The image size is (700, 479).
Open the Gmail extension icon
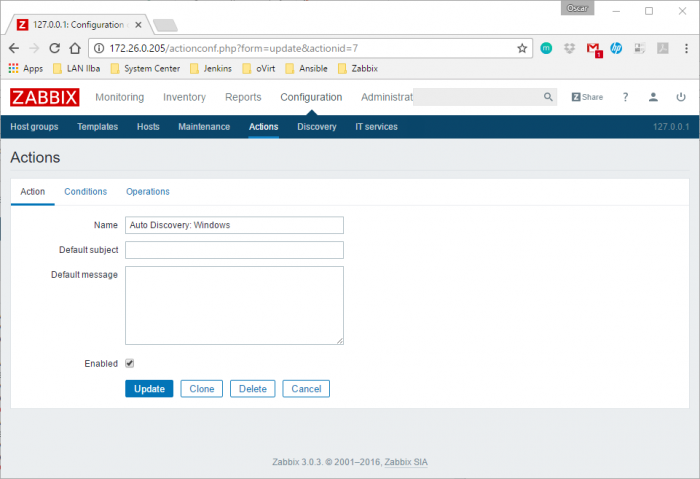pyautogui.click(x=594, y=49)
